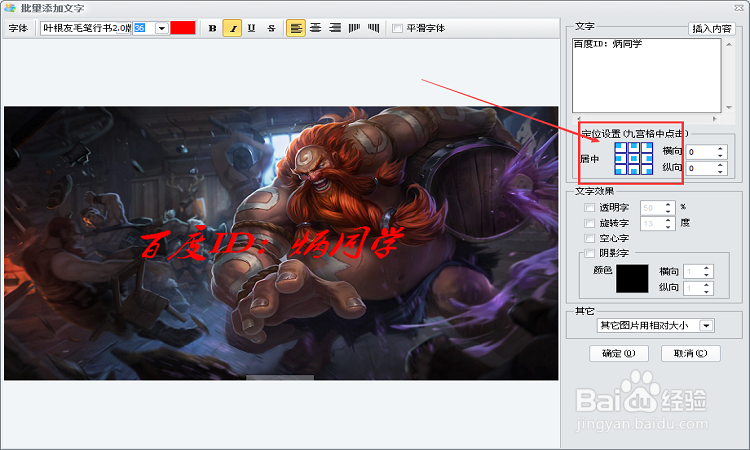The width and height of the screenshot is (750, 450).
Task: Toggle the Bold text icon
Action: tap(212, 28)
